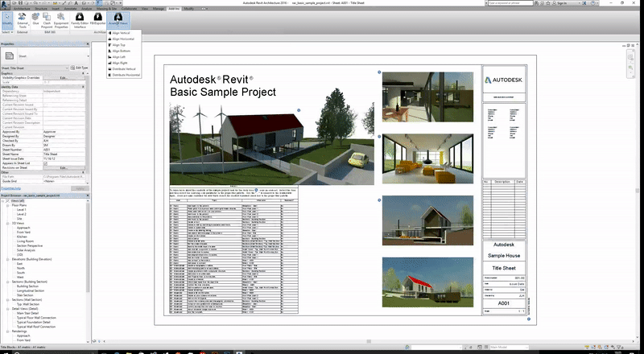644x354 pixels.
Task: Click the Clash Pinpoint tool
Action: pos(47,20)
